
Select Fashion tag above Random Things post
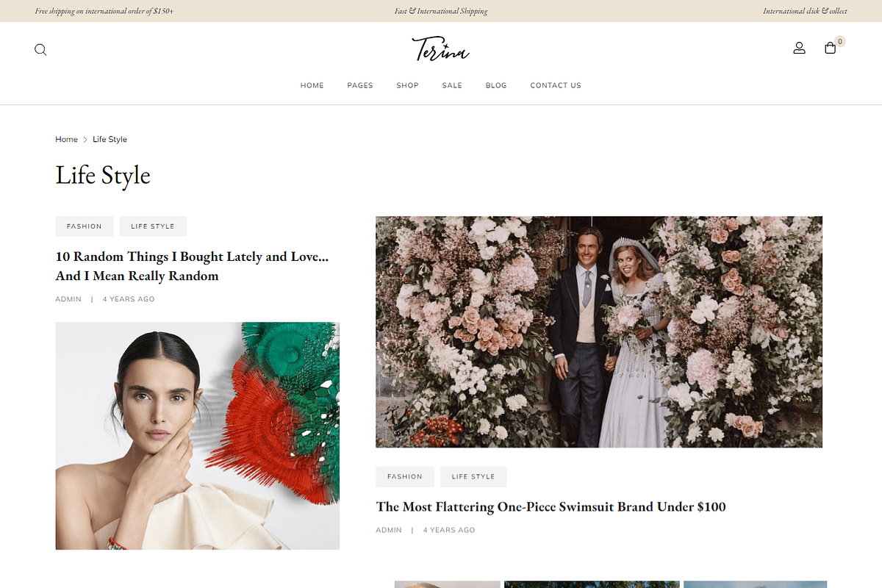click(85, 226)
